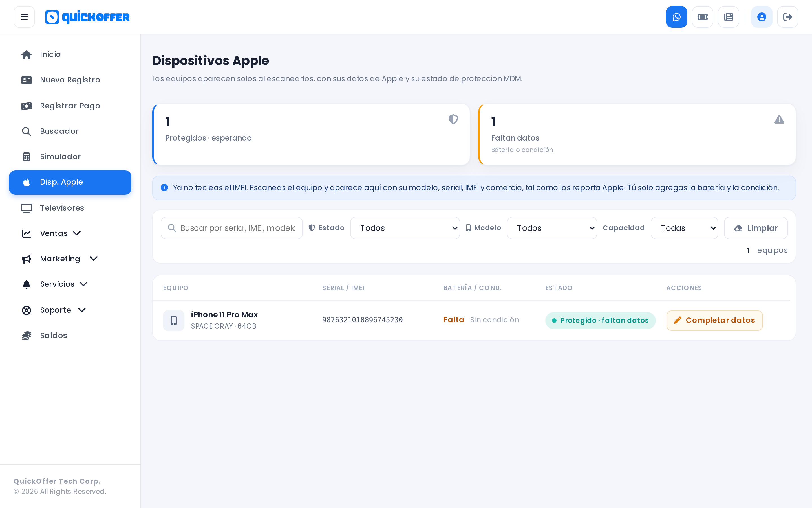
Task: Click the bell icon for Servicios
Action: [x=27, y=284]
